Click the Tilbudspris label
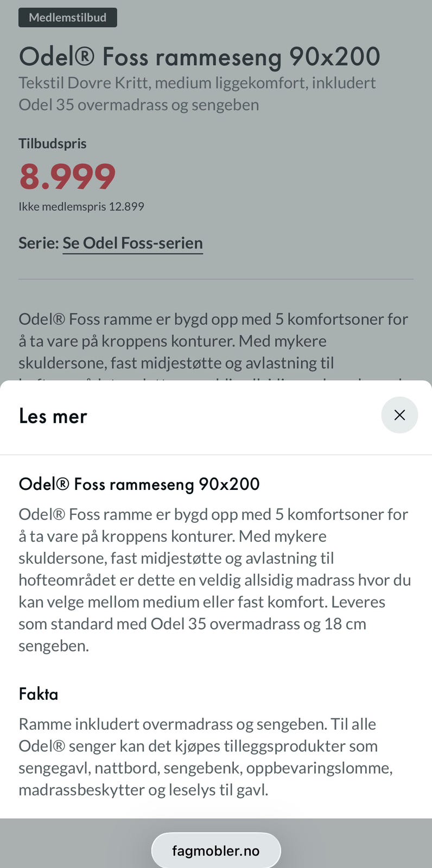Screen dimensions: 432x868 pos(53,144)
